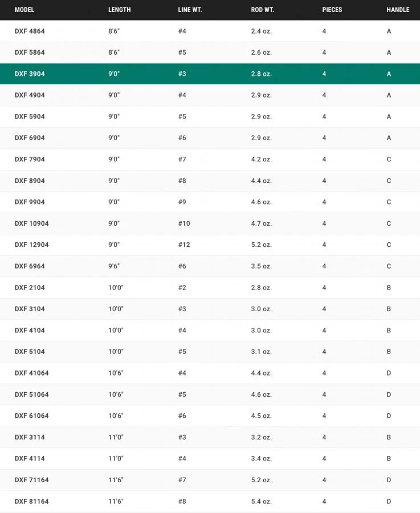420x513 pixels.
Task: Click the LENGTH column header
Action: (119, 10)
